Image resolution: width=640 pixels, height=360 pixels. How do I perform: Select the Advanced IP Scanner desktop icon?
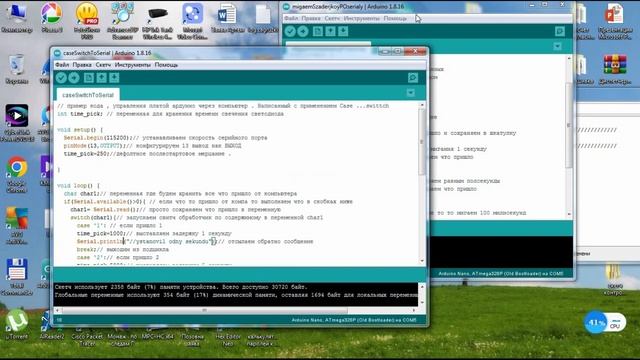[x=122, y=20]
